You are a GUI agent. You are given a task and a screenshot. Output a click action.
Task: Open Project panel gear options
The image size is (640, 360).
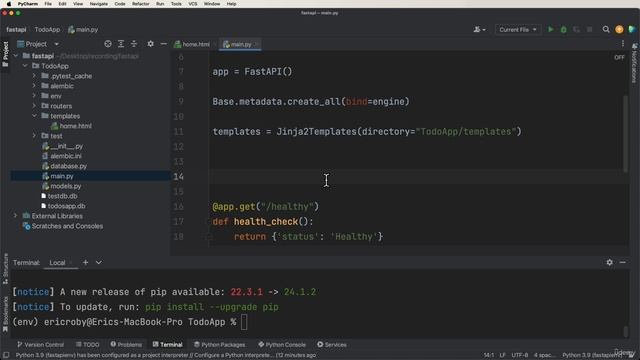[x=151, y=44]
